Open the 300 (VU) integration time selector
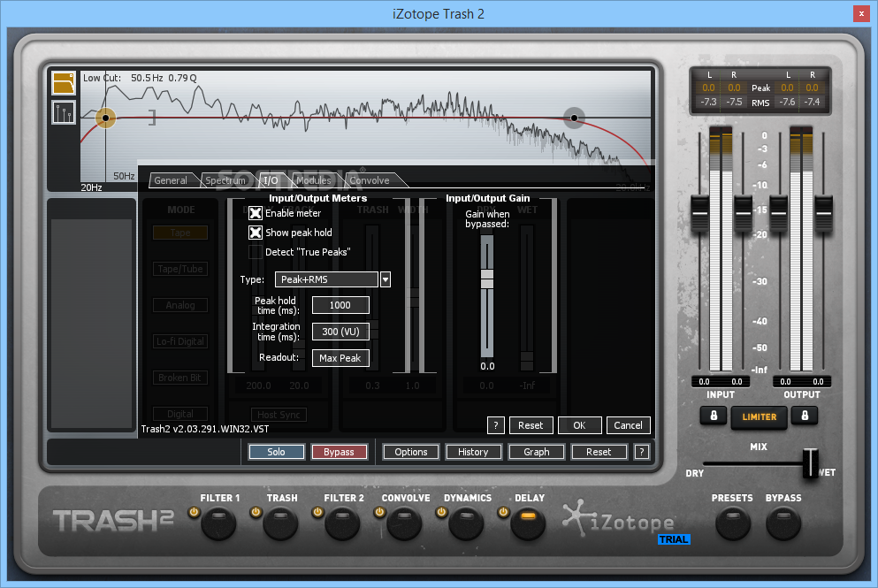Viewport: 878px width, 588px height. tap(340, 332)
